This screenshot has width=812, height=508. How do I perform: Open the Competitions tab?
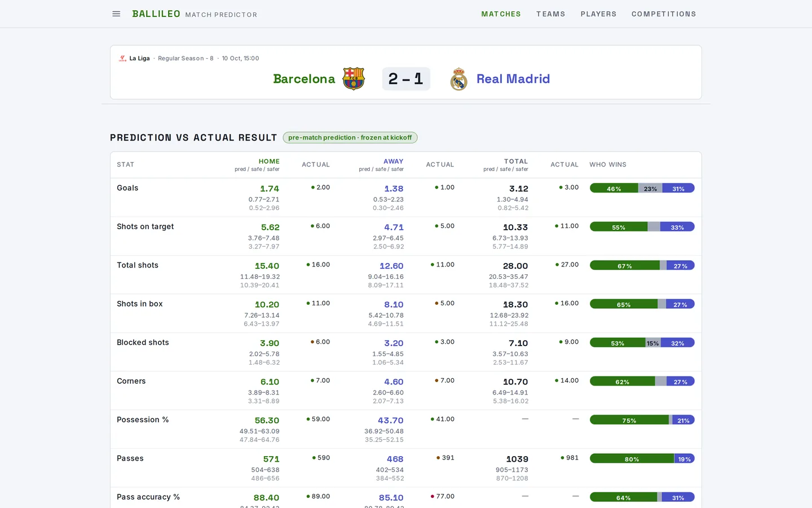coord(664,14)
